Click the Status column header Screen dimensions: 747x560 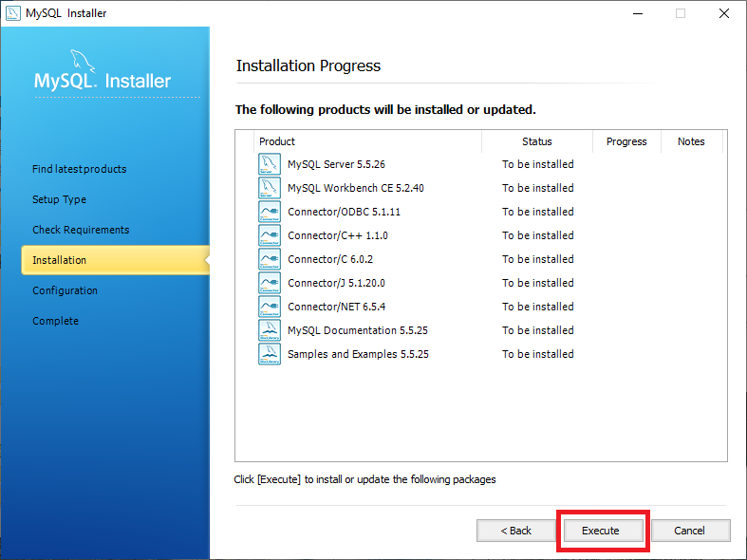pos(537,141)
